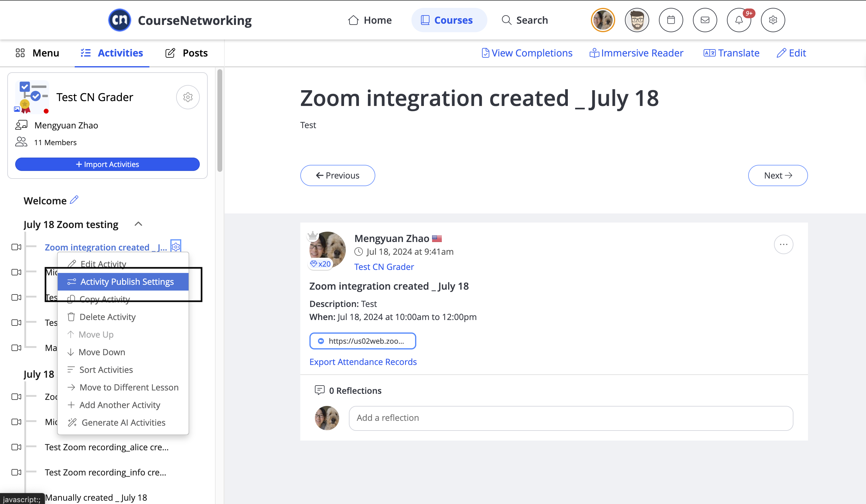Screen dimensions: 866x504
Task: Collapse the July 18 Zoom testing lesson
Action: coord(138,224)
